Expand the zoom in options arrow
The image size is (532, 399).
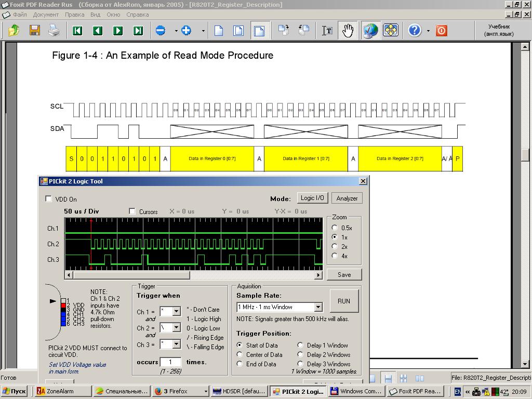tap(203, 31)
